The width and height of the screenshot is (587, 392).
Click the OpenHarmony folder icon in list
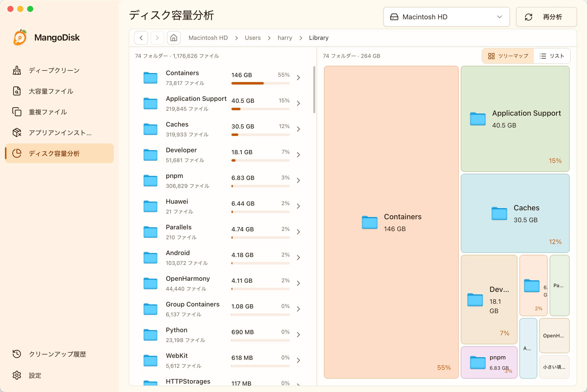(150, 283)
